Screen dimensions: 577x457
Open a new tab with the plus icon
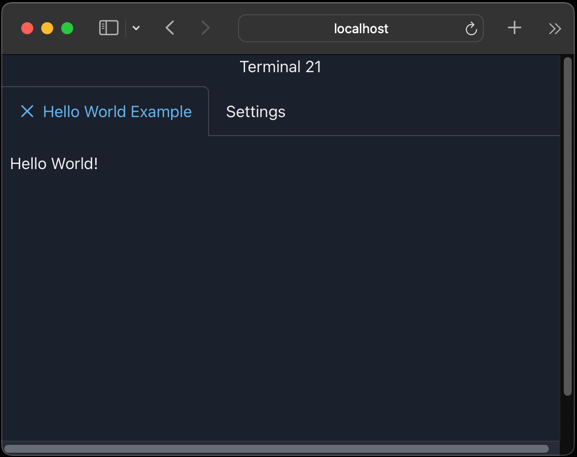(x=514, y=28)
